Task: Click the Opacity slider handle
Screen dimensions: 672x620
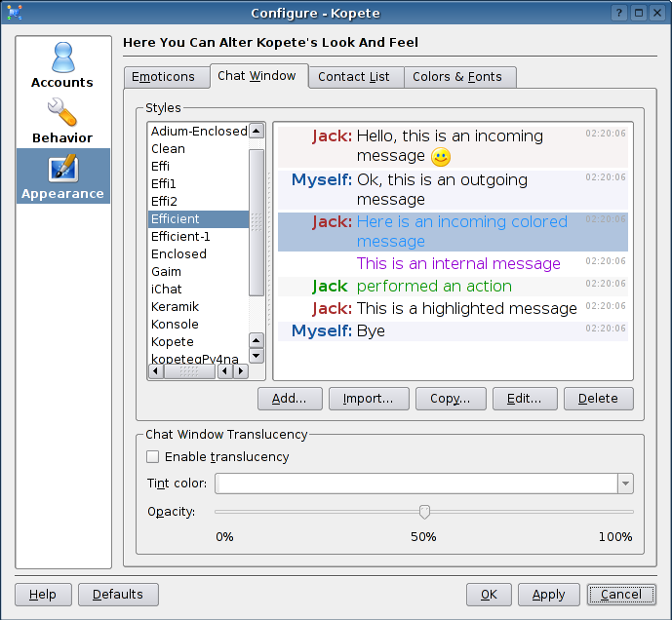Action: pos(424,512)
